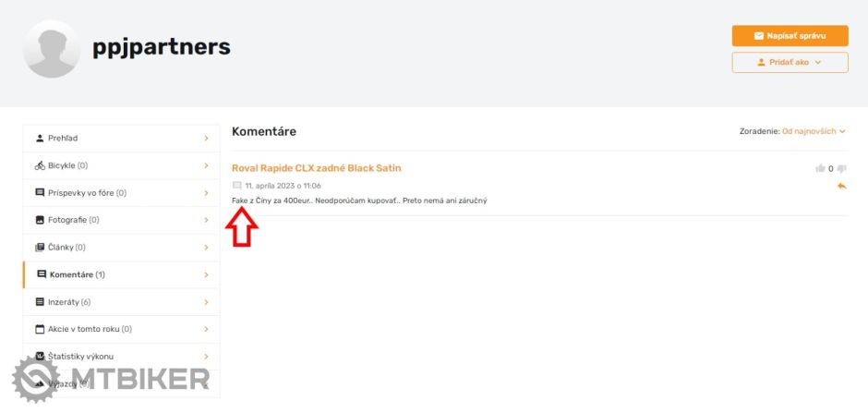Open Roval Rapide CLX zadné Black Satin link
Image resolution: width=868 pixels, height=413 pixels.
coord(316,168)
